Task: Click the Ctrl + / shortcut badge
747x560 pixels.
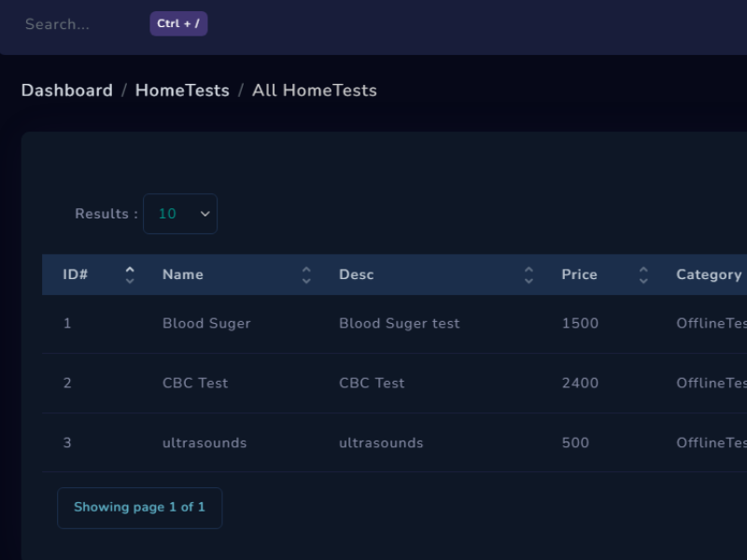Action: (178, 24)
